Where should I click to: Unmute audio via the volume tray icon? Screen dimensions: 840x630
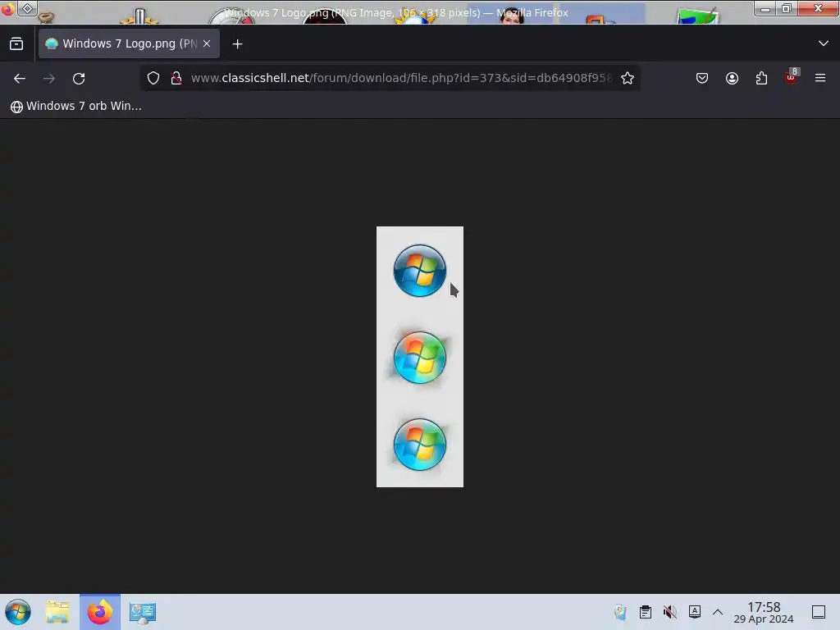tap(669, 612)
